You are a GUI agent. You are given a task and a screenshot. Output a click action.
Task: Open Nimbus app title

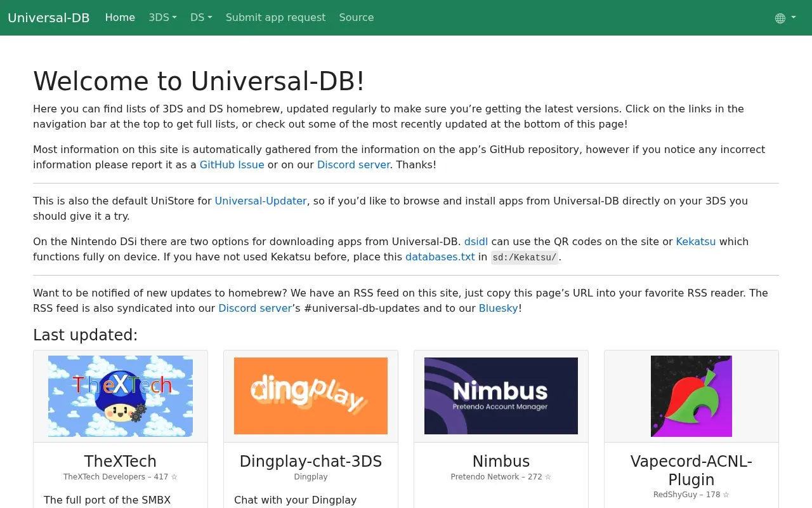[501, 462]
